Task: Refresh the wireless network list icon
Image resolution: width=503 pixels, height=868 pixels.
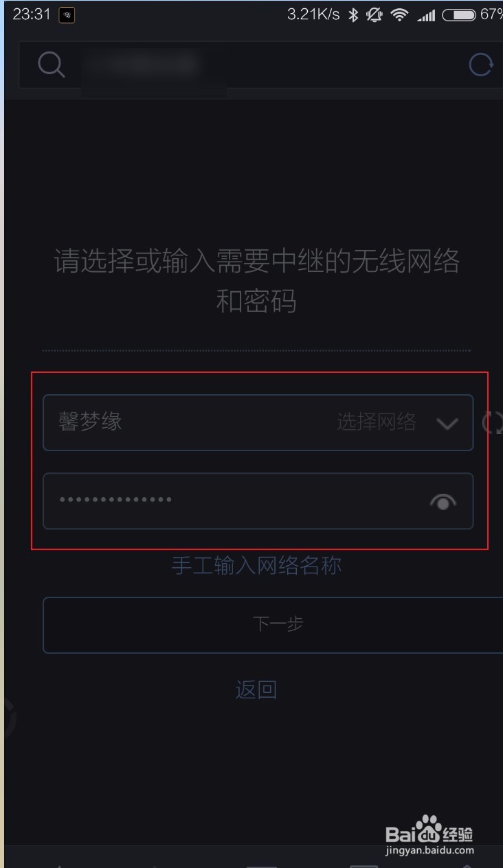Action: pos(492,422)
